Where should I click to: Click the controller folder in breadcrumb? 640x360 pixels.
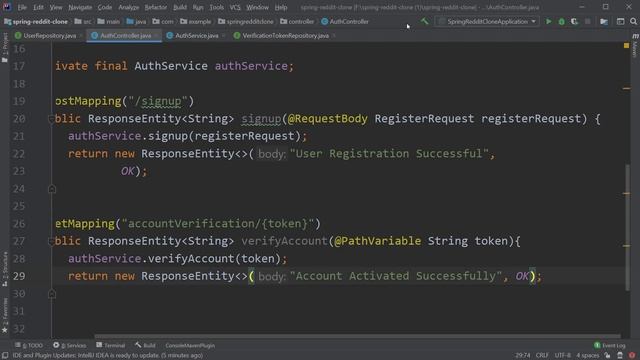297,21
